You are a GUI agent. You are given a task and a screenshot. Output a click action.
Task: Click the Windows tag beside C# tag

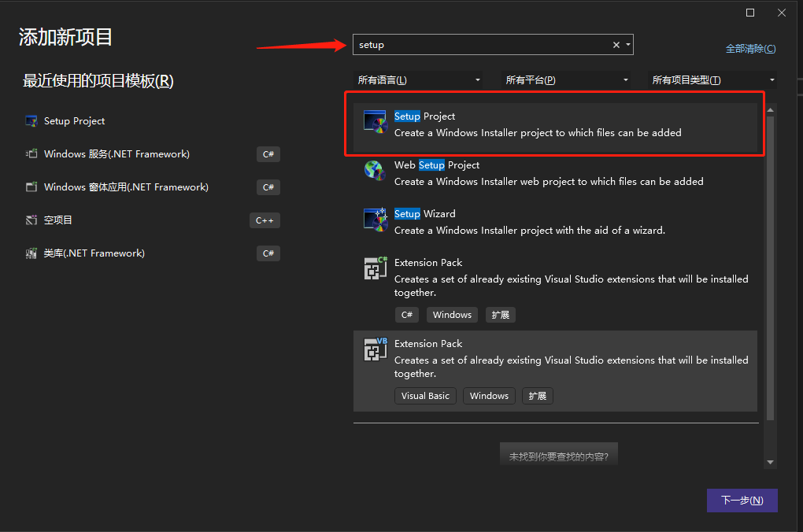[x=452, y=315]
